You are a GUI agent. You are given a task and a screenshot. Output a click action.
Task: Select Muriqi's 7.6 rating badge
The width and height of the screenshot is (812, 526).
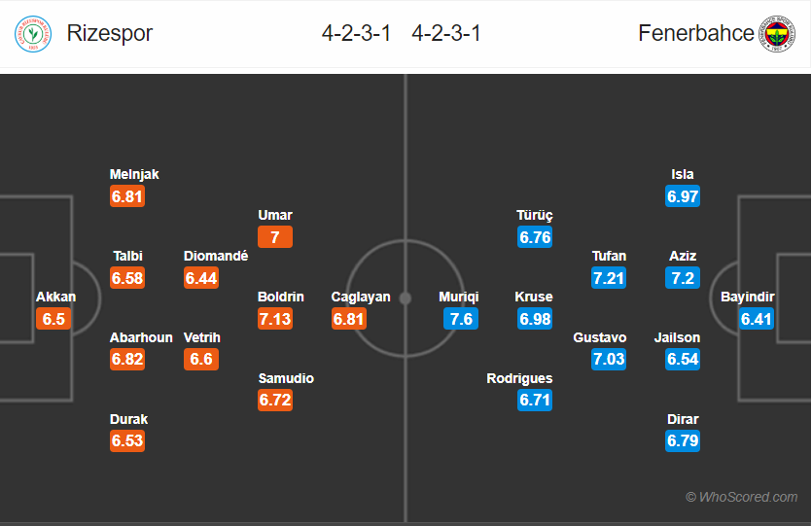pyautogui.click(x=461, y=319)
